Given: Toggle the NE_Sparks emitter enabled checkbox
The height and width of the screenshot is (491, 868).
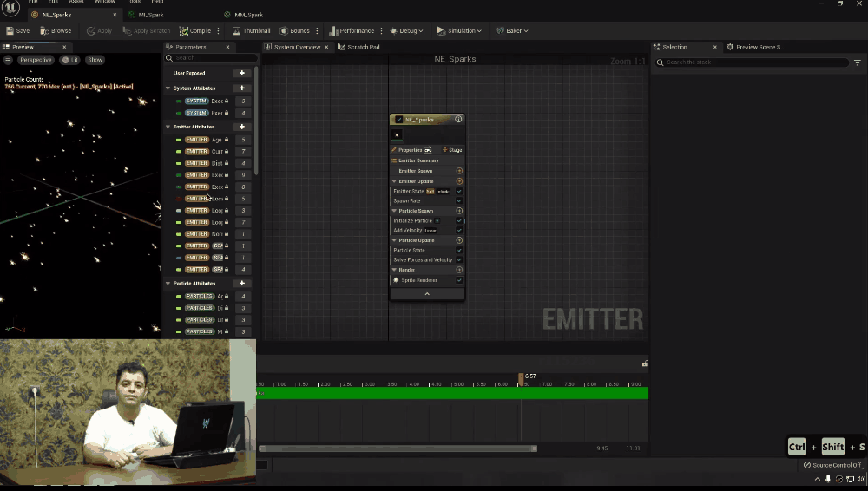Looking at the screenshot, I should point(399,120).
